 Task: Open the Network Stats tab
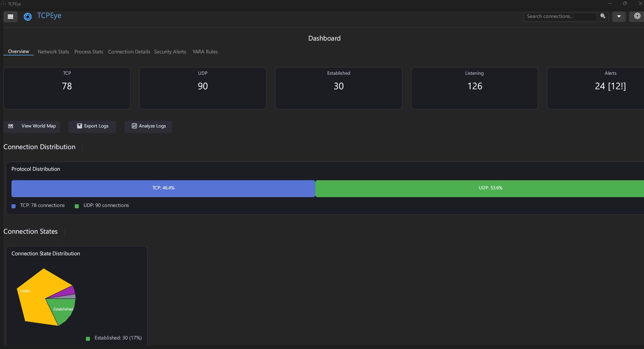(53, 52)
